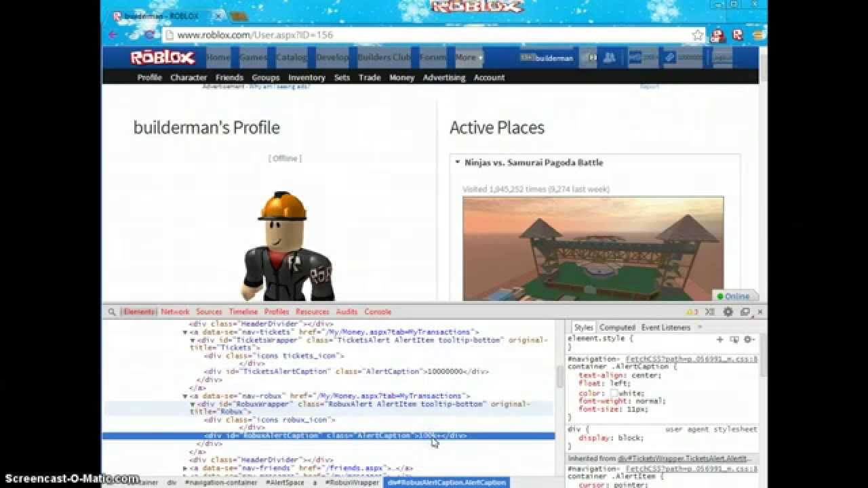Select the TicketsAlertCaption div line

[x=346, y=372]
